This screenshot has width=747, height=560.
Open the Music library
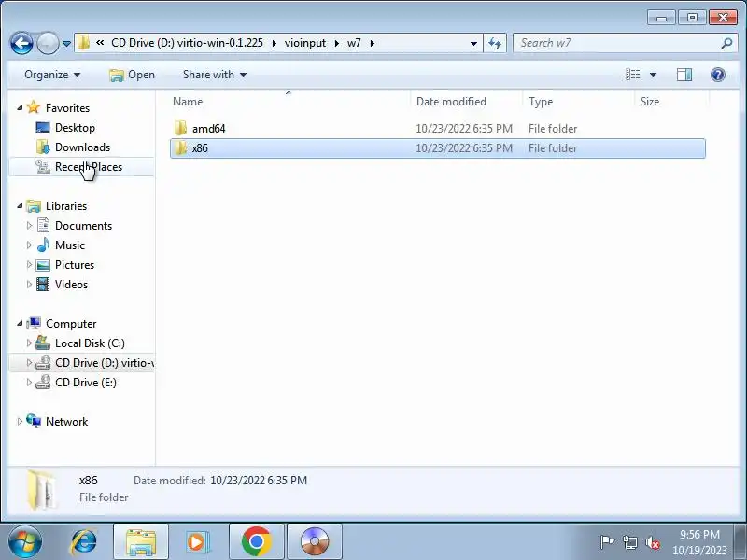[69, 245]
